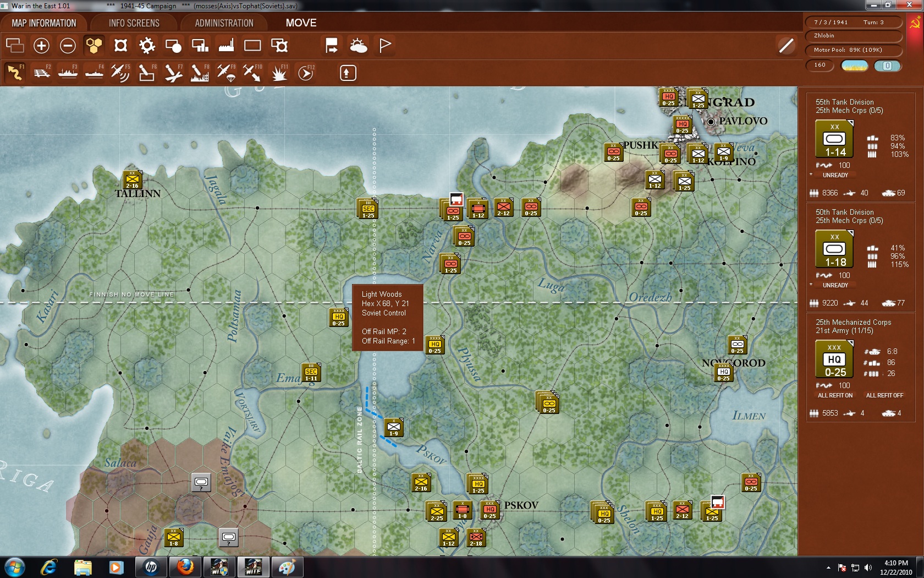The image size is (924, 578).
Task: Toggle the hex grid overlay icon
Action: (94, 45)
